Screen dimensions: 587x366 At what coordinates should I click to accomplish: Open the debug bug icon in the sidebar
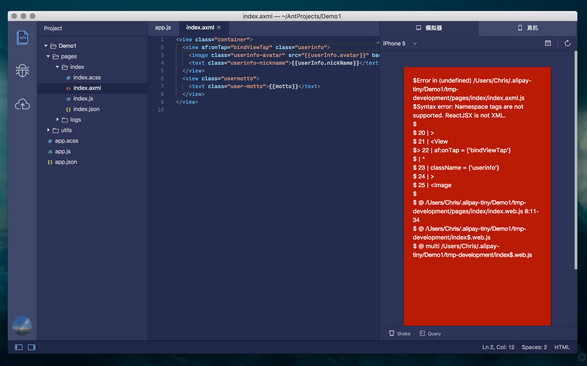(x=22, y=70)
